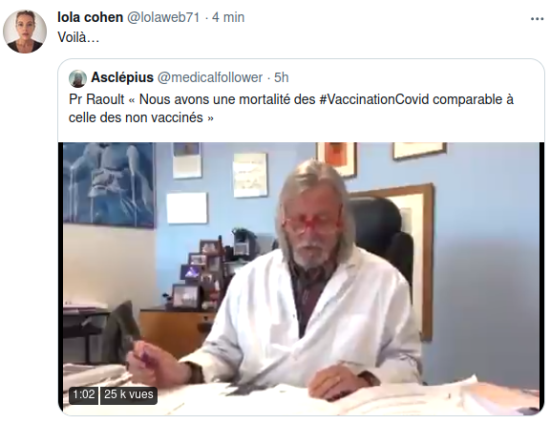
Task: Click the words 'celle des non vaccinés'
Action: pos(136,117)
